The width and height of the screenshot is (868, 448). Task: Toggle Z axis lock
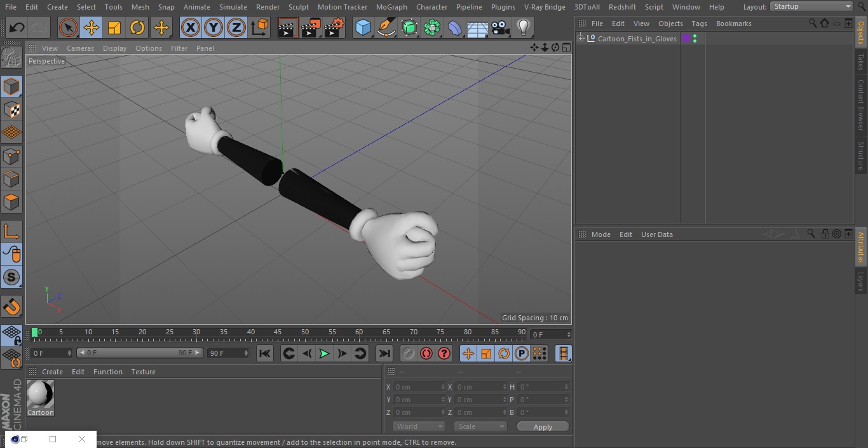(x=236, y=28)
